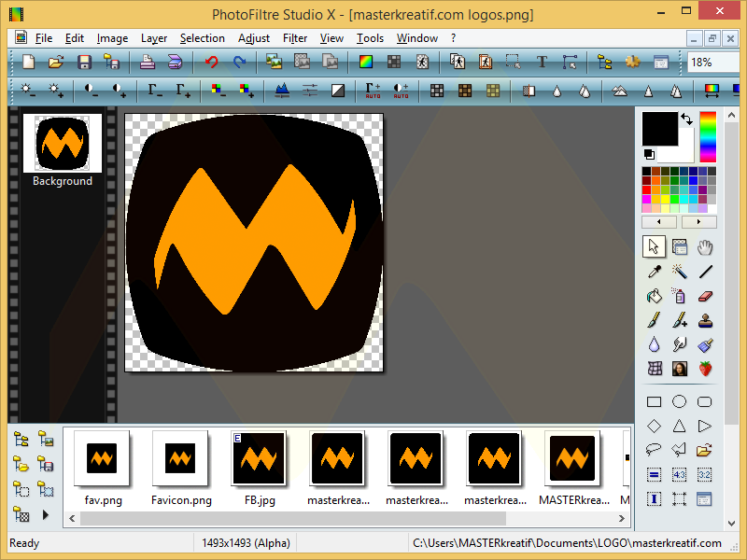Choose the rounded rectangle selection shape

705,402
